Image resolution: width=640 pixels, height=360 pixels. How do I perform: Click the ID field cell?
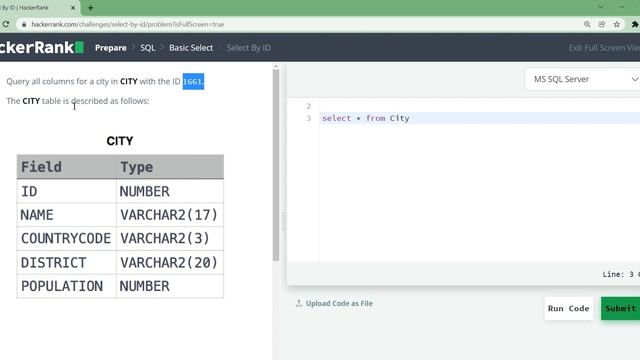pyautogui.click(x=67, y=191)
